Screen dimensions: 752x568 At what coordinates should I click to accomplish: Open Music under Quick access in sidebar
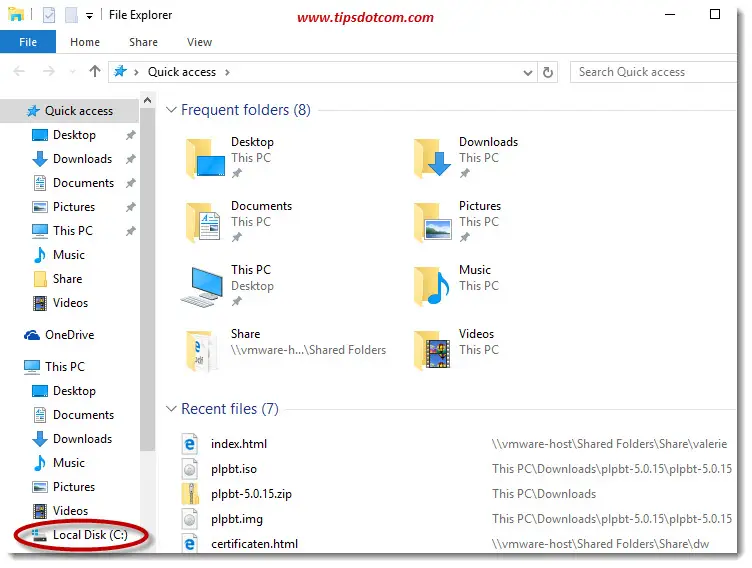[x=69, y=255]
